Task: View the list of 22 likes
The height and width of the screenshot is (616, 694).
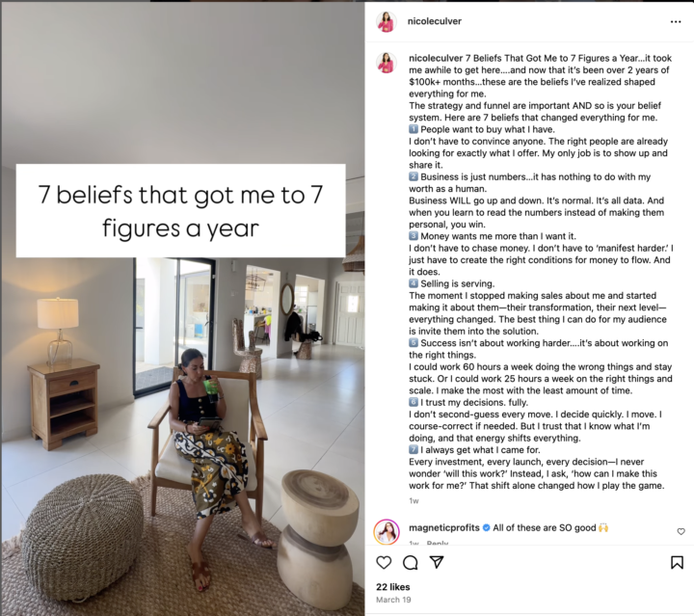Action: coord(393,587)
